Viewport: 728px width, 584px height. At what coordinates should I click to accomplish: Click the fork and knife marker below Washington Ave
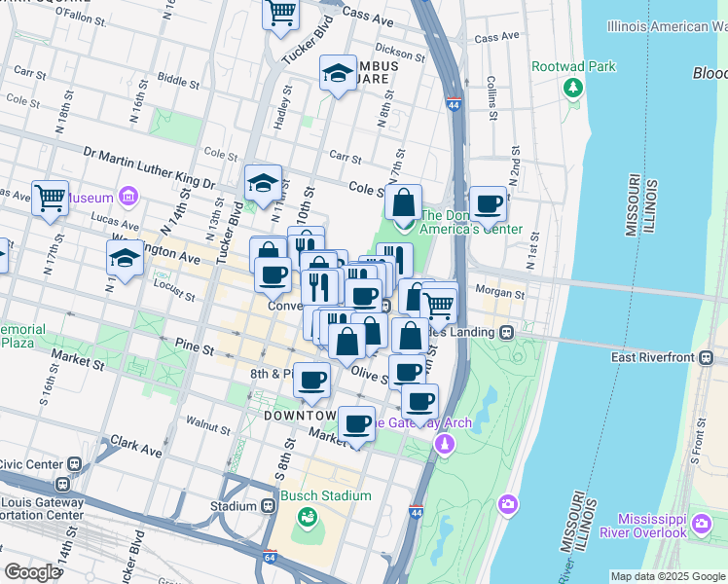(319, 288)
